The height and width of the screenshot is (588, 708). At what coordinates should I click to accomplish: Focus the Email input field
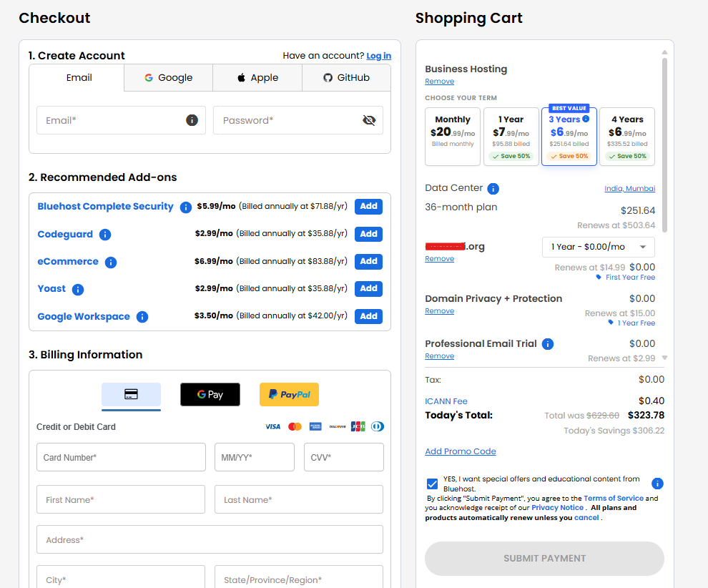[x=121, y=120]
